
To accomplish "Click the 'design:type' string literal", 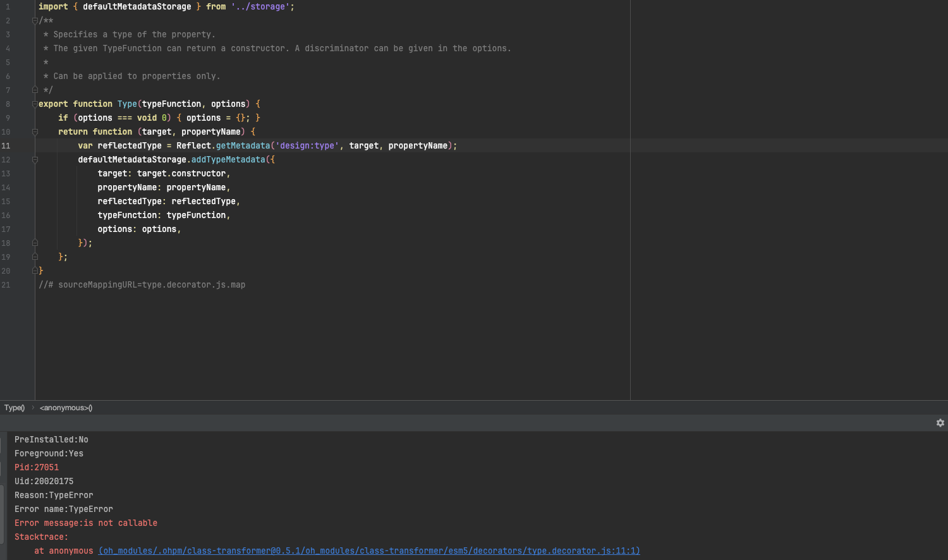I will pos(307,146).
